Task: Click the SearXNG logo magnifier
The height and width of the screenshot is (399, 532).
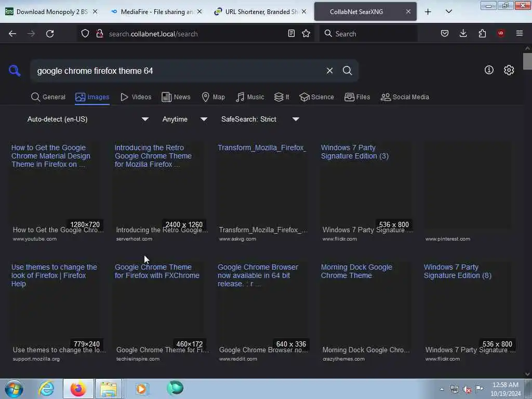Action: point(15,71)
